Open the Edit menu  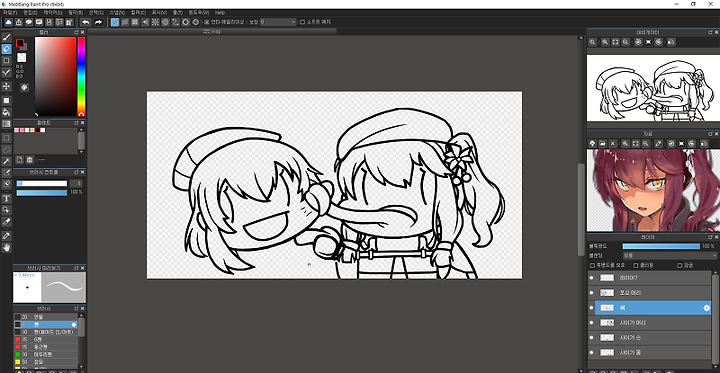(30, 12)
